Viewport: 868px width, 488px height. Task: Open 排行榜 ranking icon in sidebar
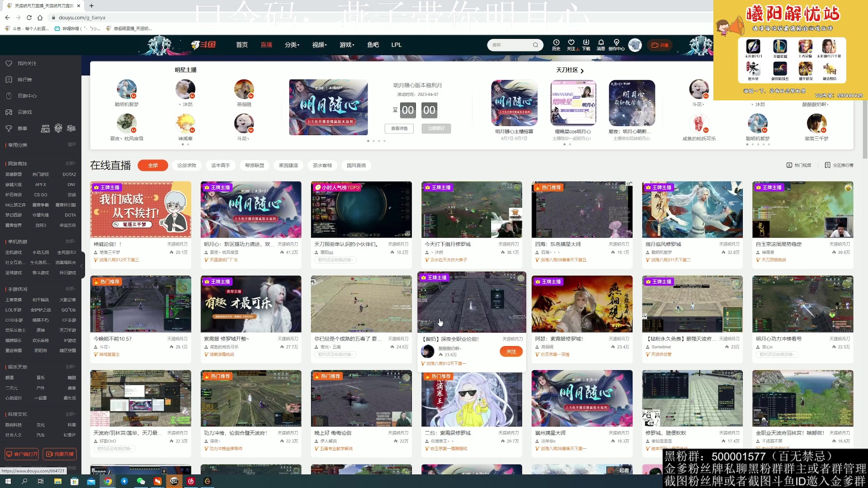pos(9,80)
